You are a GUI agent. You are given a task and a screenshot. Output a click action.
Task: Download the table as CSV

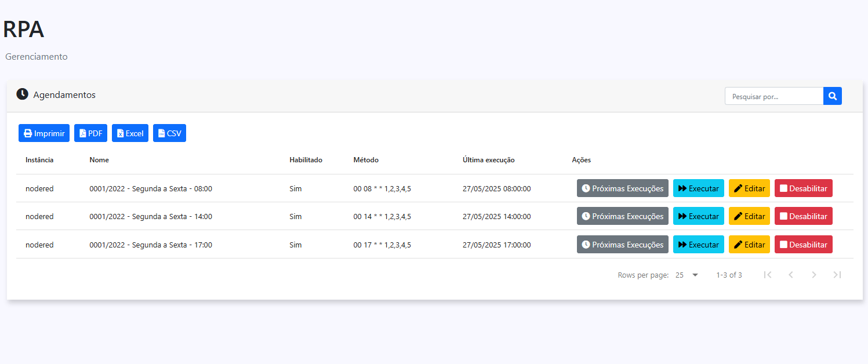click(x=169, y=133)
